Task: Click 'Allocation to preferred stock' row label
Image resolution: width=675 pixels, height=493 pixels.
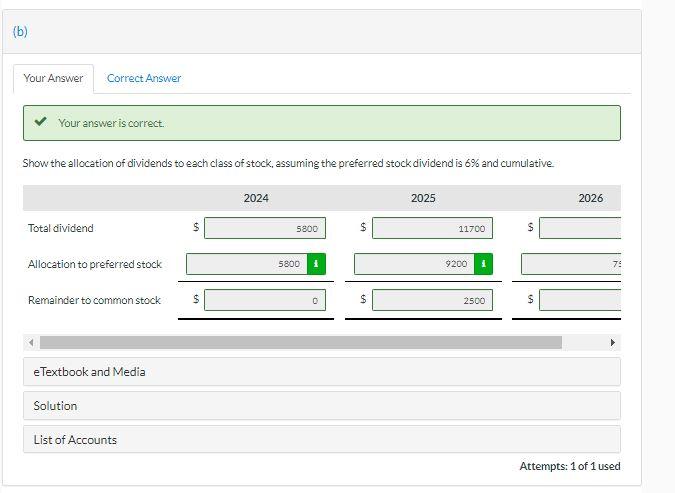Action: click(x=95, y=264)
